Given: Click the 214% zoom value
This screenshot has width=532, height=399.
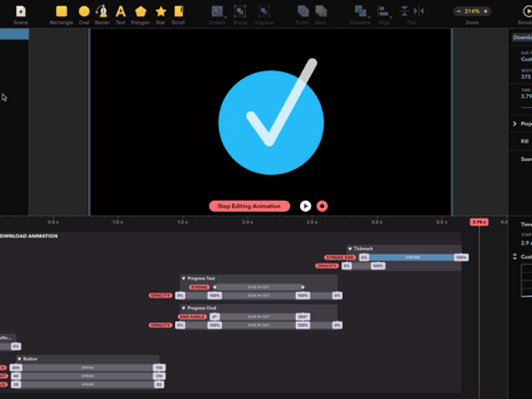Looking at the screenshot, I should pyautogui.click(x=472, y=12).
